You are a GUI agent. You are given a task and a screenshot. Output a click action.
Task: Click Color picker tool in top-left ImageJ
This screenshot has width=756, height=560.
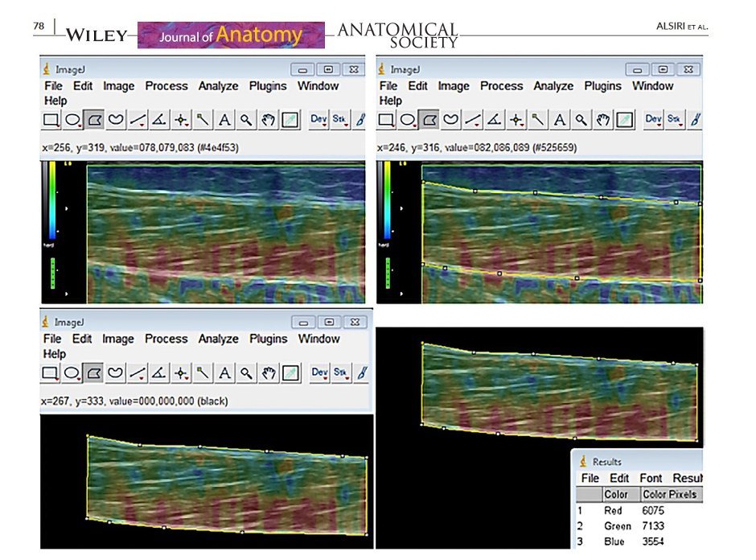coord(290,120)
